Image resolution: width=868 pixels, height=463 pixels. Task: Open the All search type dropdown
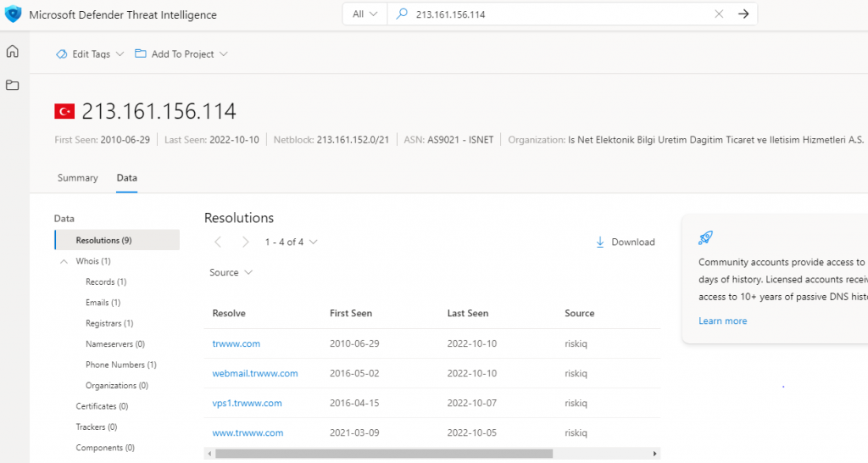coord(364,14)
